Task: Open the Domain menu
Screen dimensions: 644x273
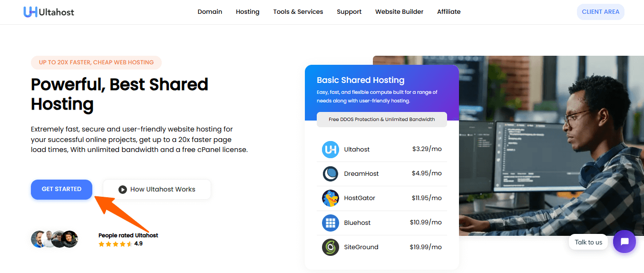Action: pyautogui.click(x=210, y=12)
